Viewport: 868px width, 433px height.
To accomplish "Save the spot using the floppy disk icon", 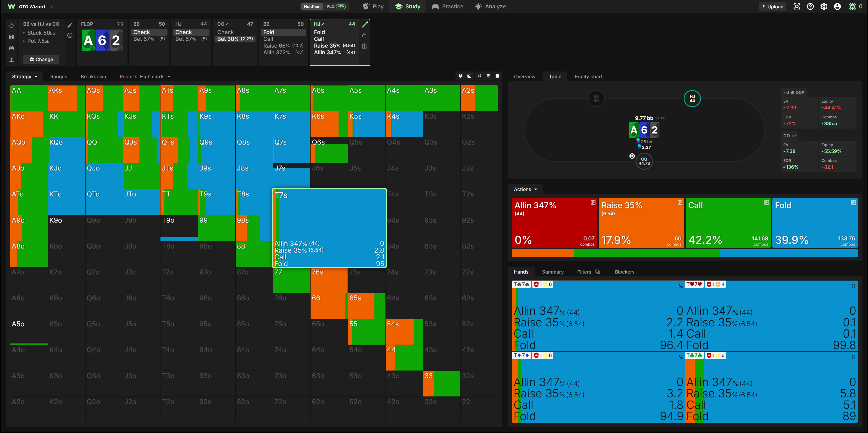I will point(12,37).
